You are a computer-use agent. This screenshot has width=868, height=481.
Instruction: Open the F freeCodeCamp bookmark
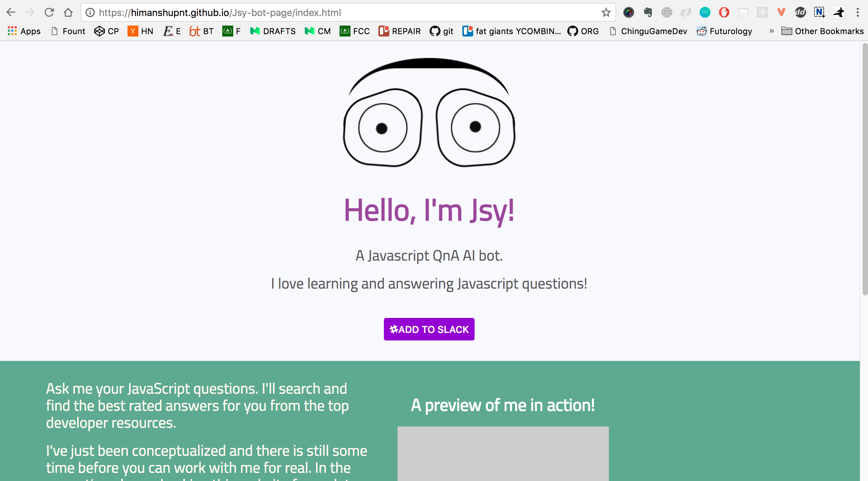click(x=231, y=31)
